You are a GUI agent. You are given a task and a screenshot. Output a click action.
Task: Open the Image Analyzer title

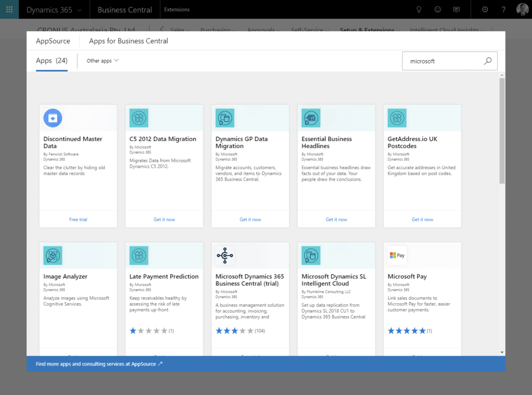pyautogui.click(x=65, y=276)
